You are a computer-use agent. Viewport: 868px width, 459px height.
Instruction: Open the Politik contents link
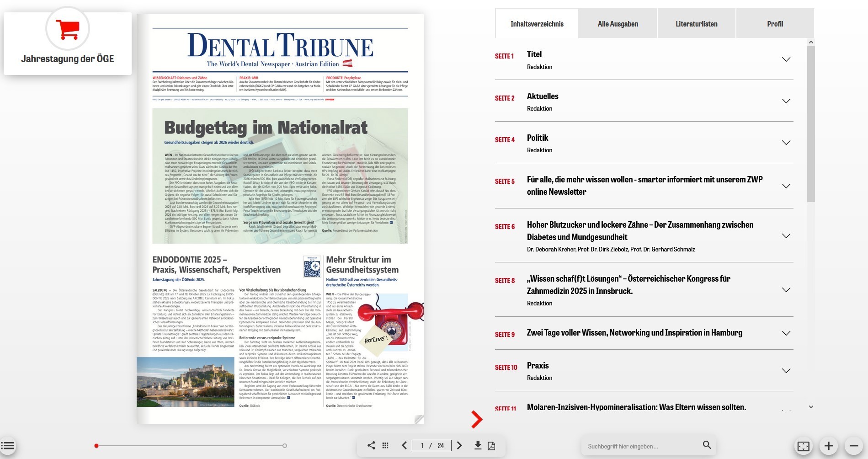(x=538, y=138)
